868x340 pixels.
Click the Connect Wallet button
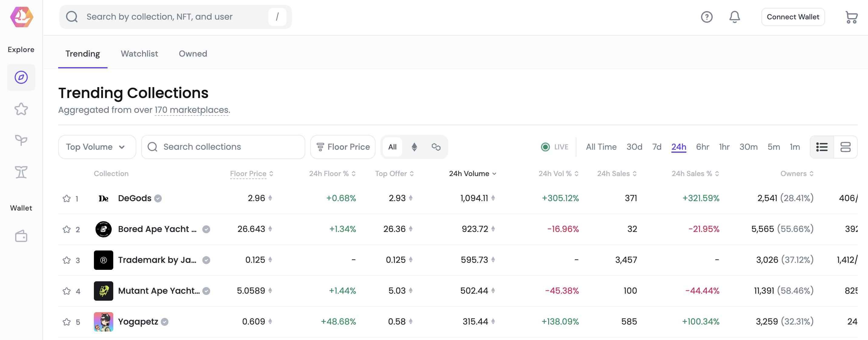tap(793, 17)
